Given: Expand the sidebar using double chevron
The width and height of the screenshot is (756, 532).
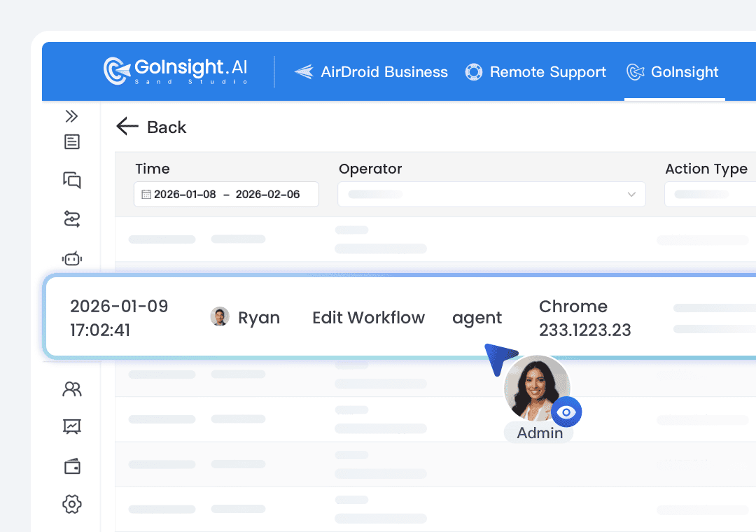Looking at the screenshot, I should click(71, 116).
